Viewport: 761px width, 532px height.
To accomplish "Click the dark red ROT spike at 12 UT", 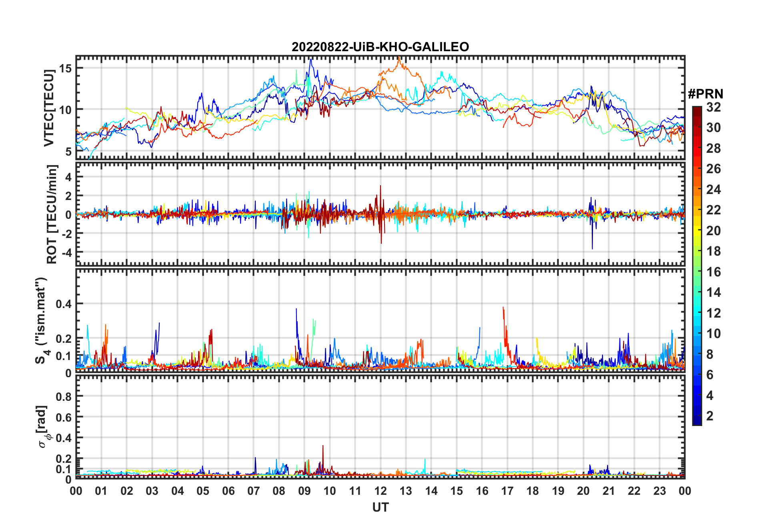I will click(381, 214).
